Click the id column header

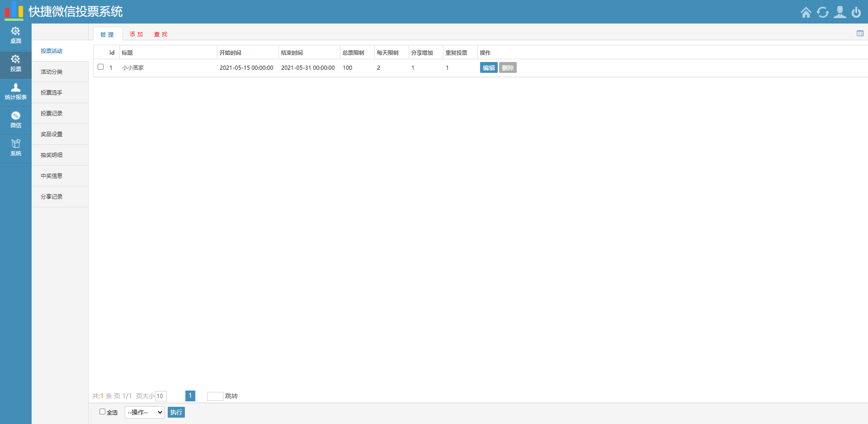[112, 53]
